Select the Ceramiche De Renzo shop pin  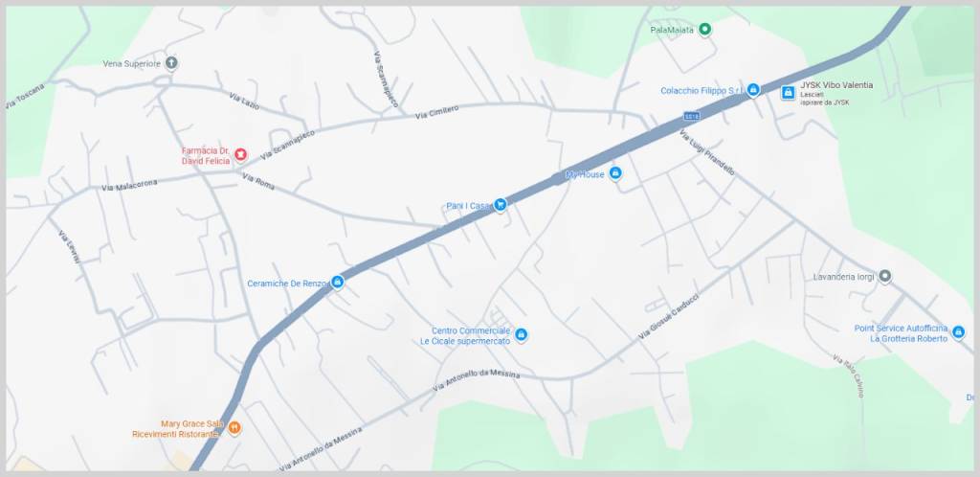(338, 283)
